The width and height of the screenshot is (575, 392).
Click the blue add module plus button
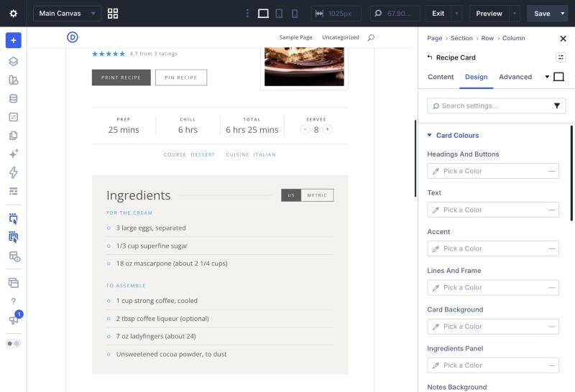(13, 40)
